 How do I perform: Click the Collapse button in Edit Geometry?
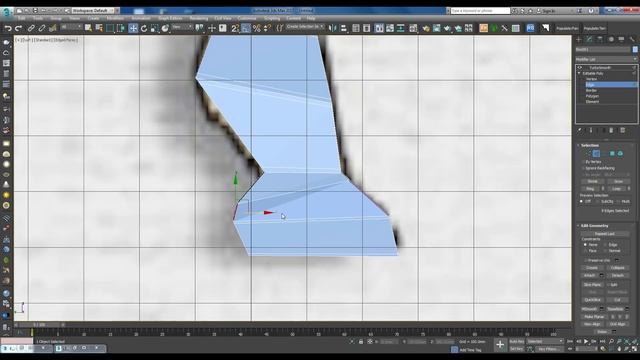(618, 268)
